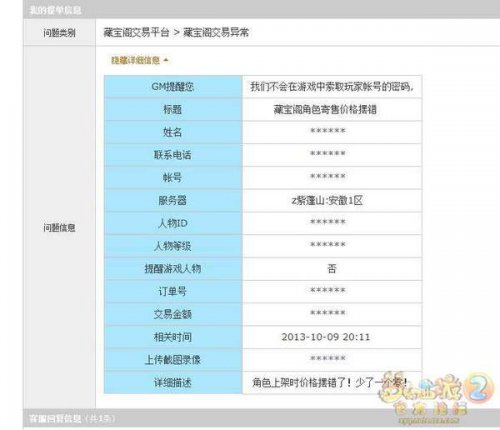Click the 梦幻西游2 watermark logo
500x430 pixels.
pyautogui.click(x=436, y=397)
